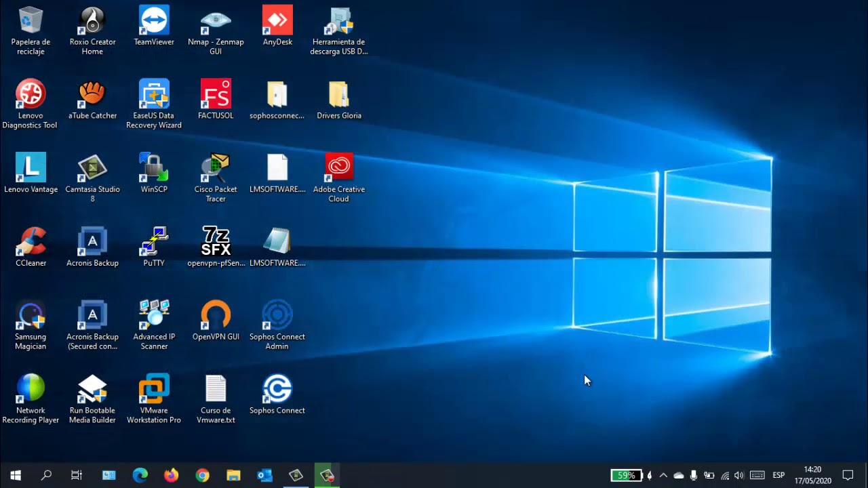Image resolution: width=868 pixels, height=488 pixels.
Task: Select the CCleaner desktop shortcut
Action: (x=31, y=247)
